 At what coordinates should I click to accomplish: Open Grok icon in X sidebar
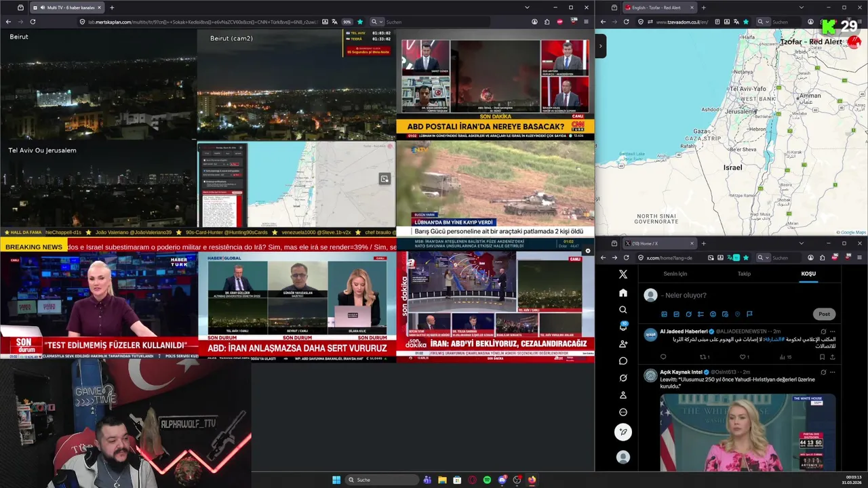pyautogui.click(x=623, y=378)
